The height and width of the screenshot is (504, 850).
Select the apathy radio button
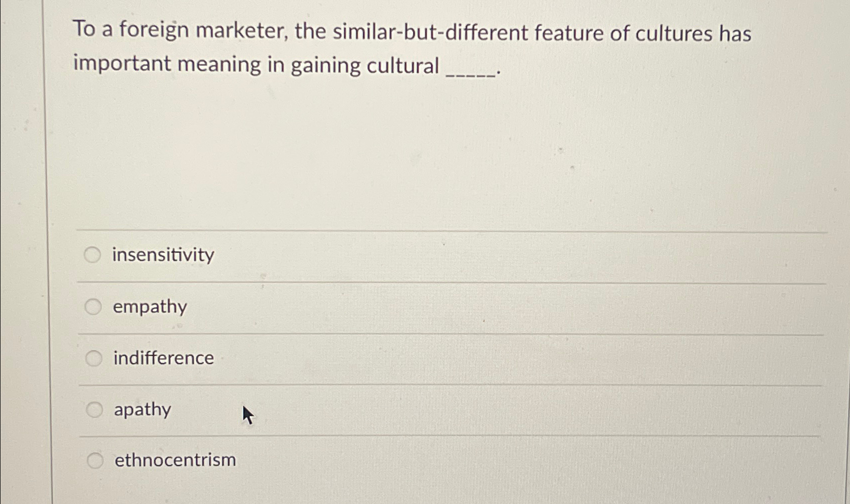coord(93,409)
